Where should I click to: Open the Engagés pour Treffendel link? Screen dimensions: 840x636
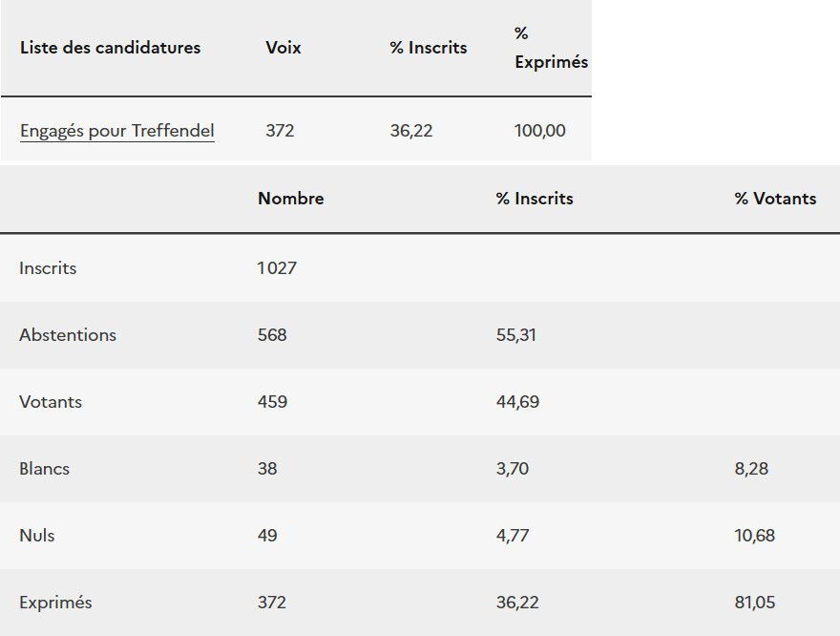click(x=116, y=131)
